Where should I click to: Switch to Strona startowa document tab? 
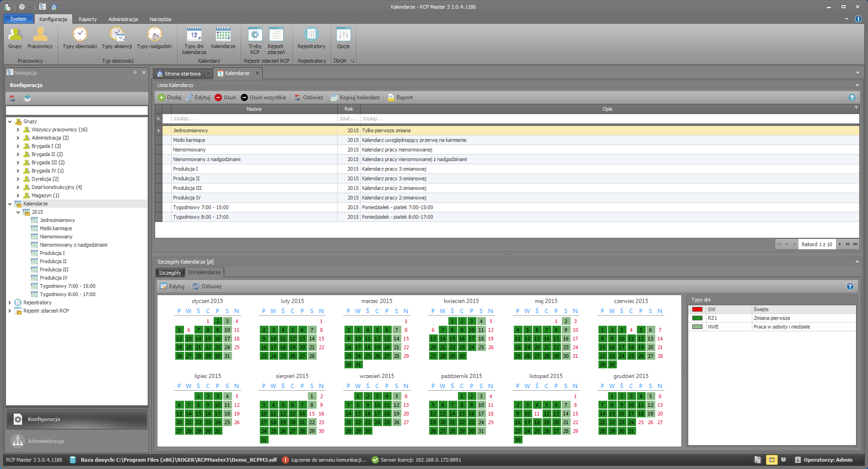[x=182, y=74]
